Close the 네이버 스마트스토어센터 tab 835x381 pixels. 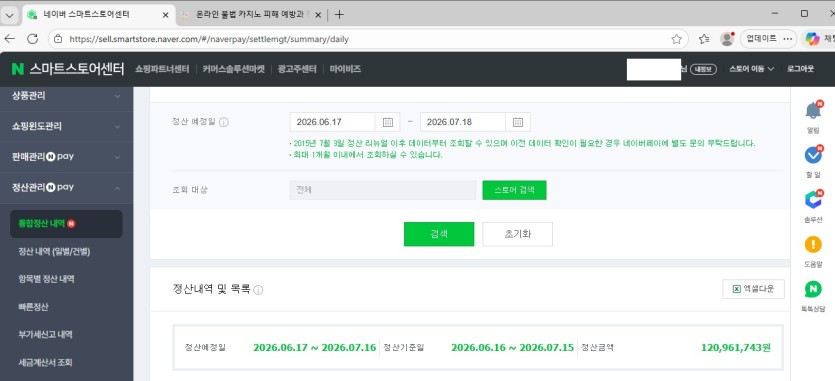click(x=165, y=15)
